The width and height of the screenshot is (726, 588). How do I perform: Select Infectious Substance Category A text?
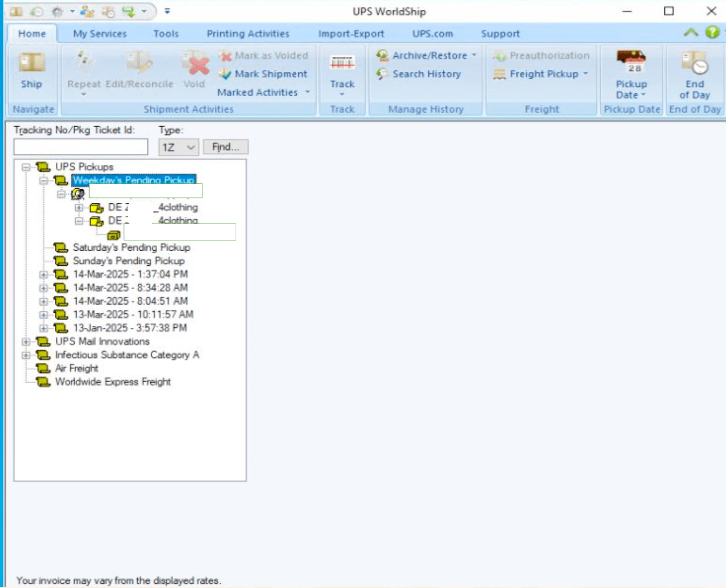point(127,355)
